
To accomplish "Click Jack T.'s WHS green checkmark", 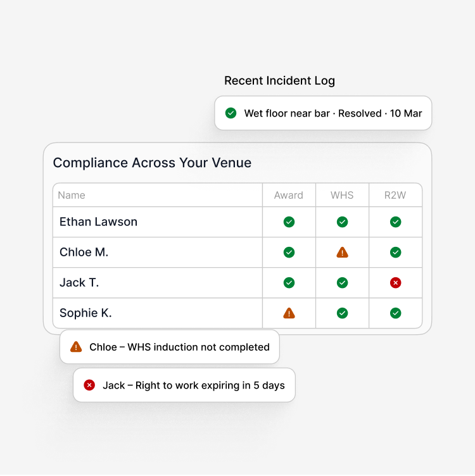I will (x=342, y=282).
